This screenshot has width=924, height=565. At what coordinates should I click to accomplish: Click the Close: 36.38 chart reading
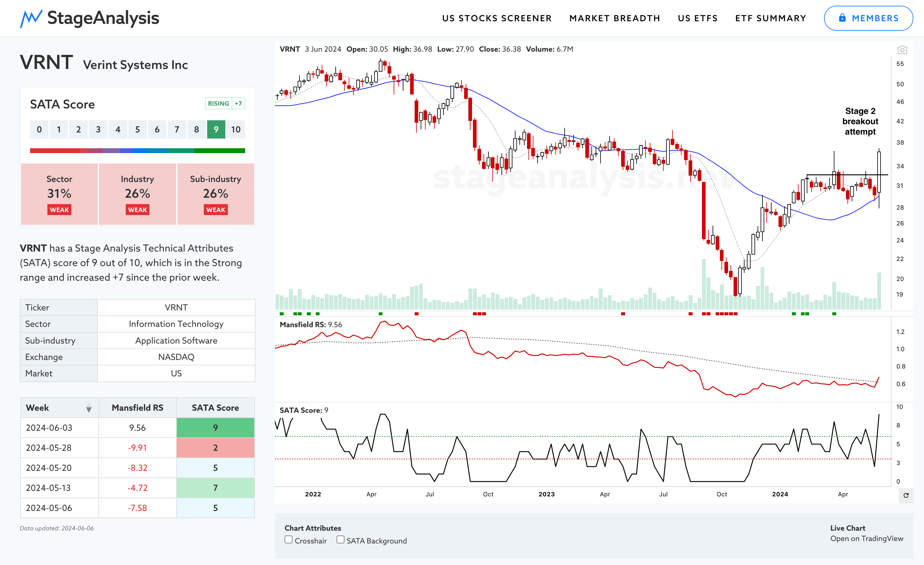(x=499, y=49)
